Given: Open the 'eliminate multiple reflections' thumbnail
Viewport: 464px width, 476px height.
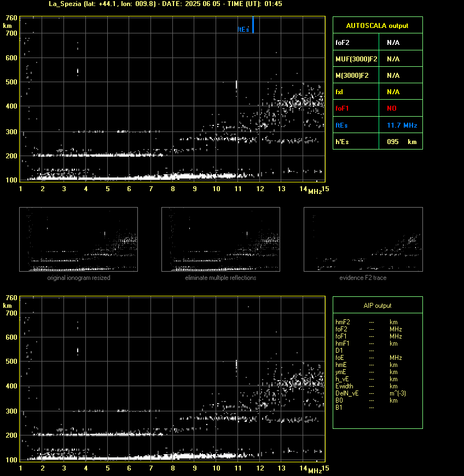Looking at the screenshot, I should pyautogui.click(x=221, y=239).
